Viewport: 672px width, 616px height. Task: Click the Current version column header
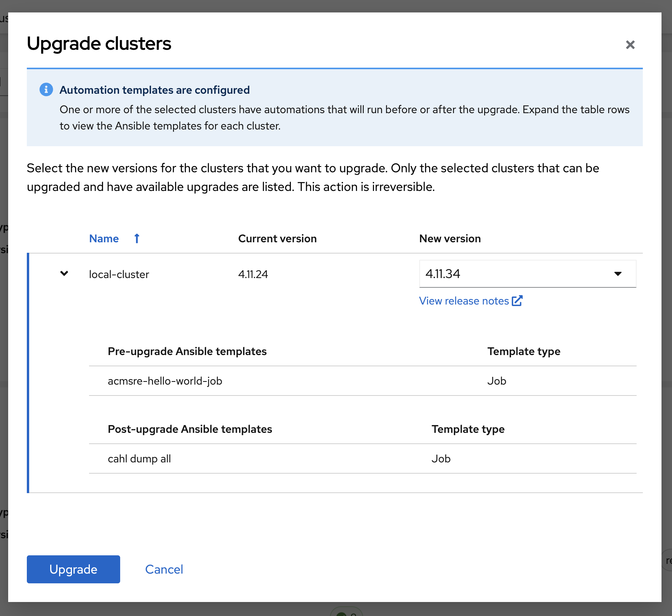[x=277, y=238]
